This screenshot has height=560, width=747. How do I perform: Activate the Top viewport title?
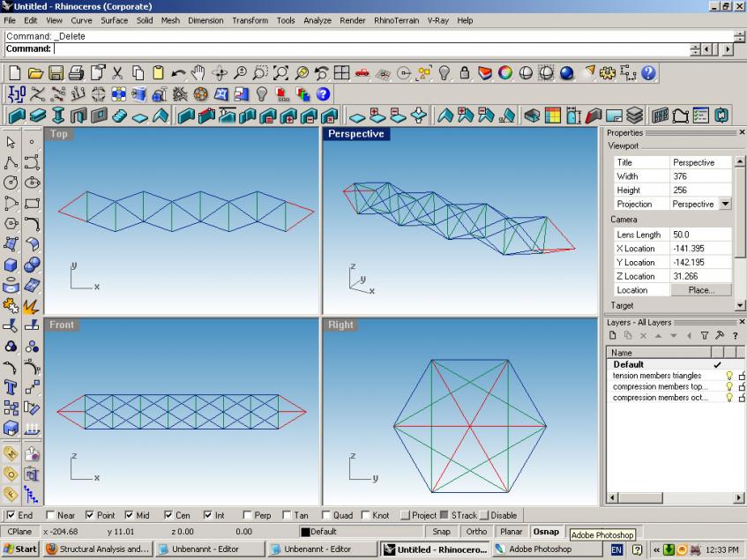(x=59, y=134)
